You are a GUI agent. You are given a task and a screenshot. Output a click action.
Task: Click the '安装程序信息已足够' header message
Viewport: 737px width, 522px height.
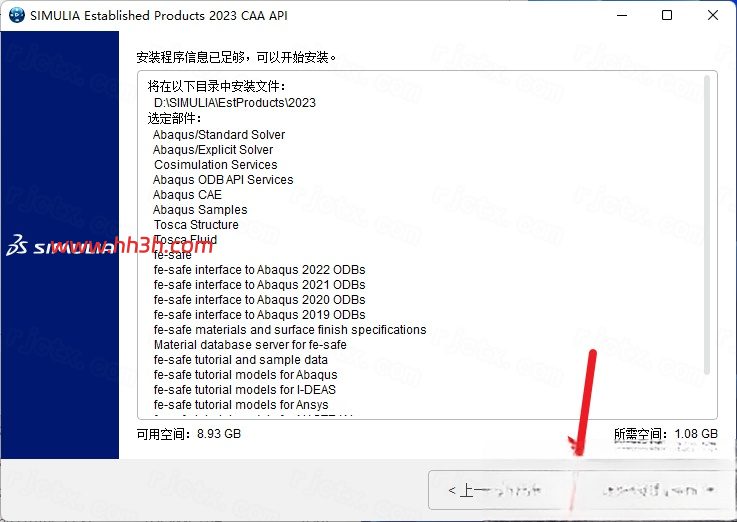pyautogui.click(x=236, y=57)
